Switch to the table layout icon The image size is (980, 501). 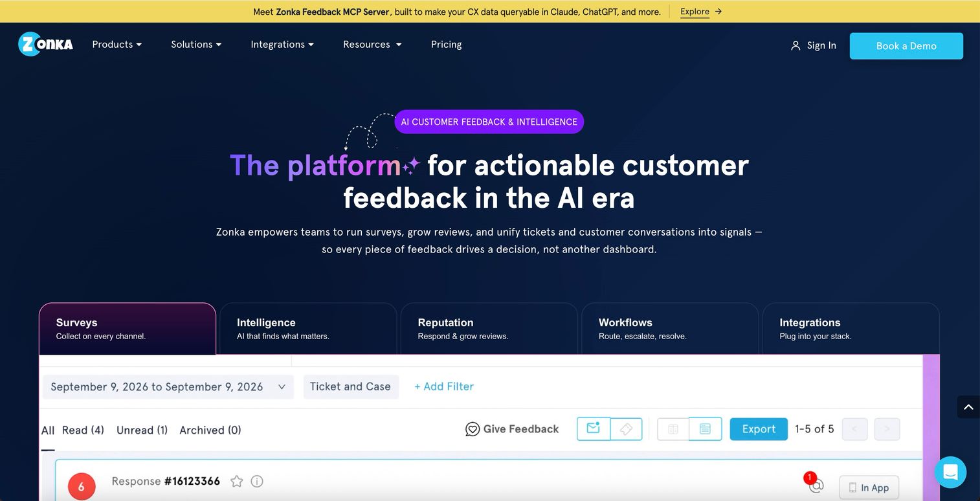click(x=673, y=429)
